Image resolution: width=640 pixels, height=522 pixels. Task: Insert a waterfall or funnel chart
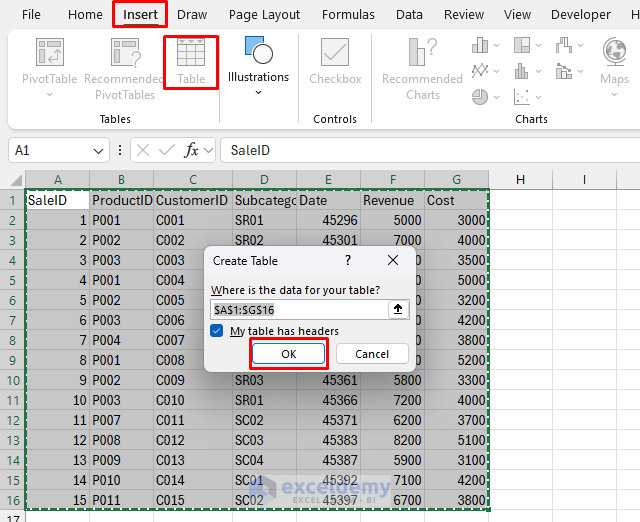[x=564, y=45]
